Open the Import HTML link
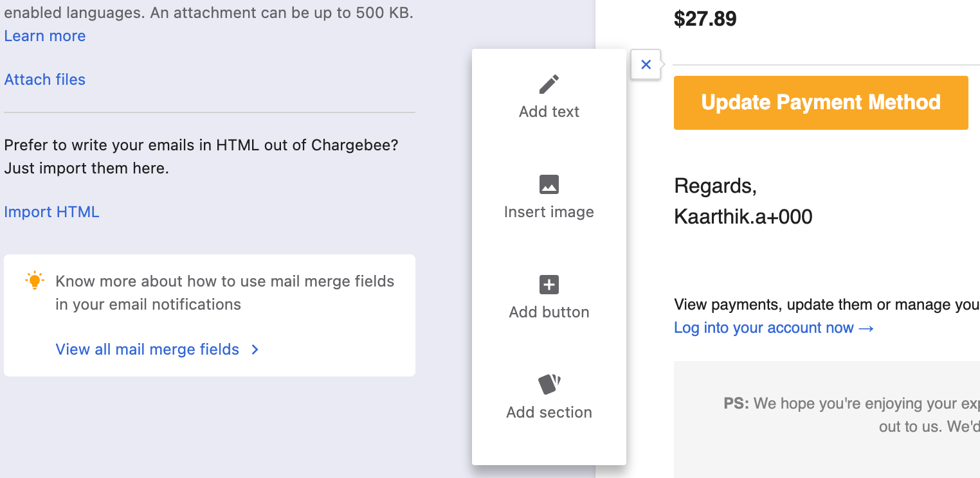 click(52, 212)
